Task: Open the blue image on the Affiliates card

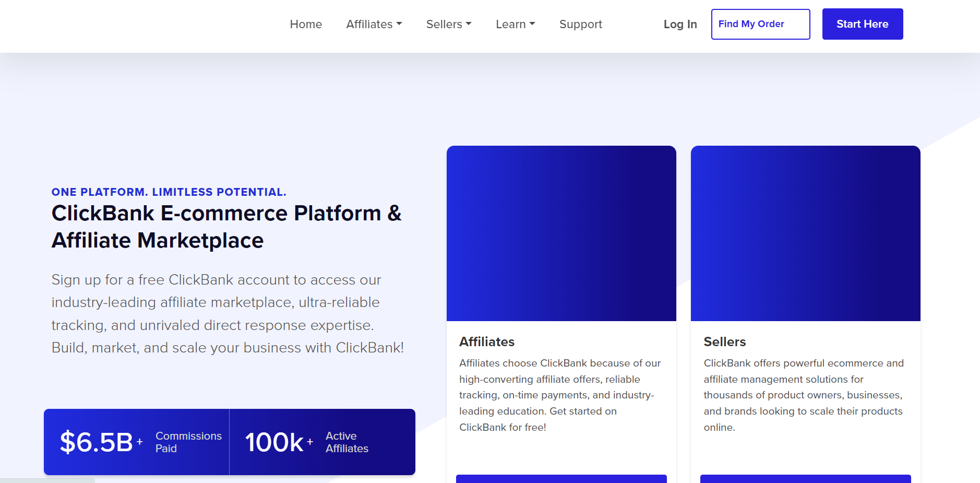Action: coord(561,233)
